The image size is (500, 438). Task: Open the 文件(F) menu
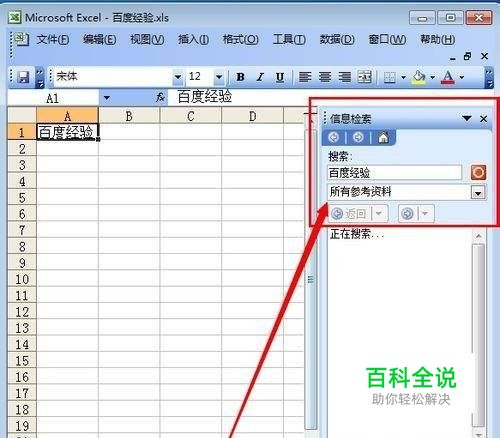coord(53,40)
